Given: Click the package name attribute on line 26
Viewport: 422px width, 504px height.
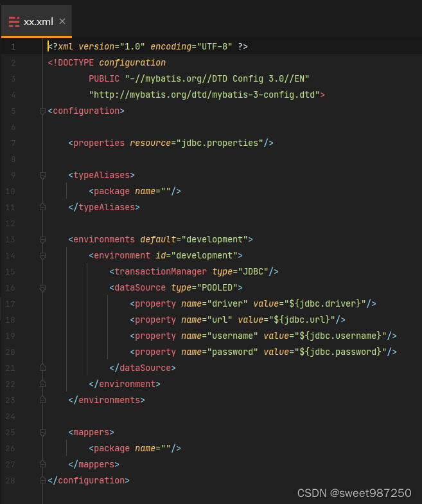Looking at the screenshot, I should pyautogui.click(x=153, y=449).
